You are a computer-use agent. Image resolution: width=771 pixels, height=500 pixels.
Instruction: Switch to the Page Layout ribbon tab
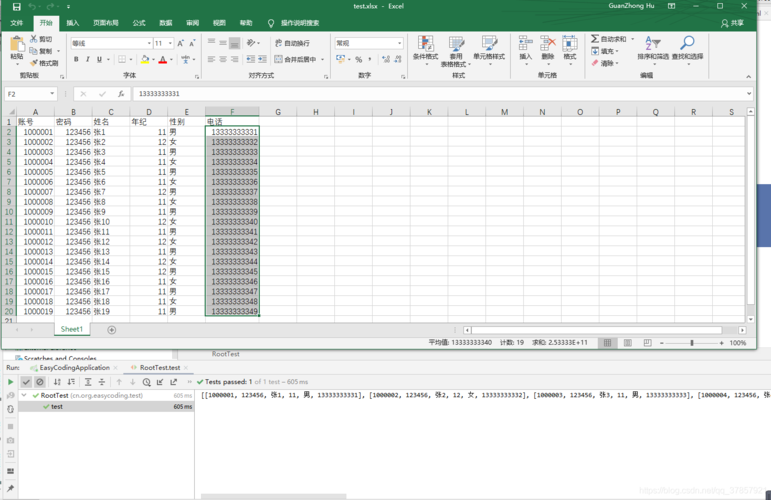(106, 23)
